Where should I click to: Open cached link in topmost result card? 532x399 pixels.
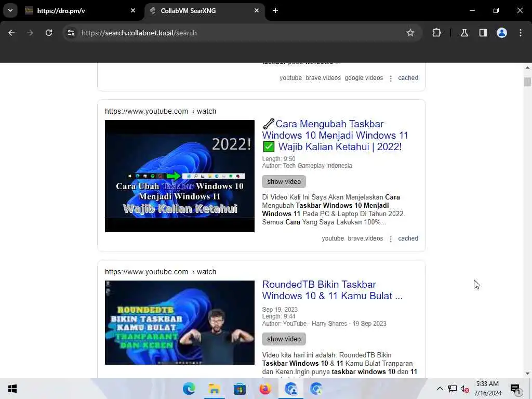(x=408, y=78)
